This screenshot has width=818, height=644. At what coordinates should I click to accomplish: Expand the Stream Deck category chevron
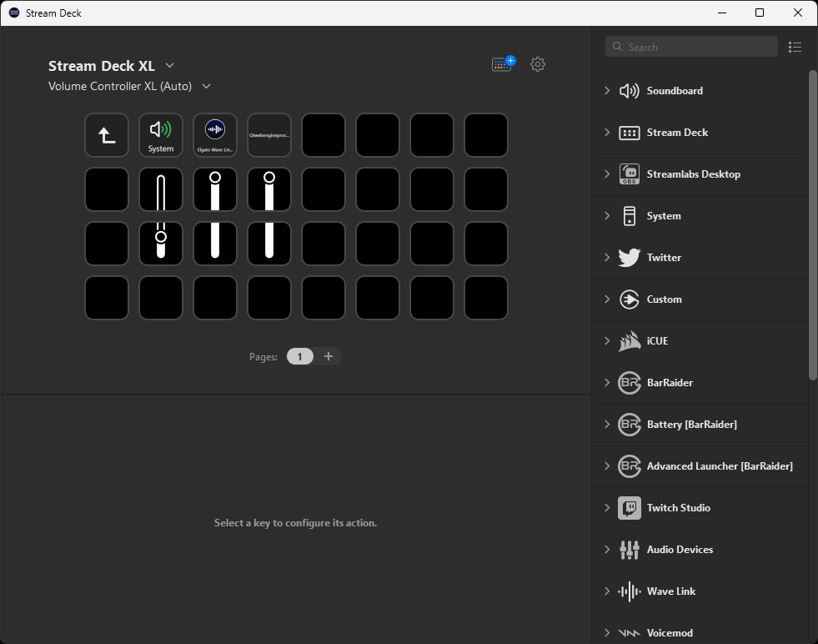click(607, 132)
